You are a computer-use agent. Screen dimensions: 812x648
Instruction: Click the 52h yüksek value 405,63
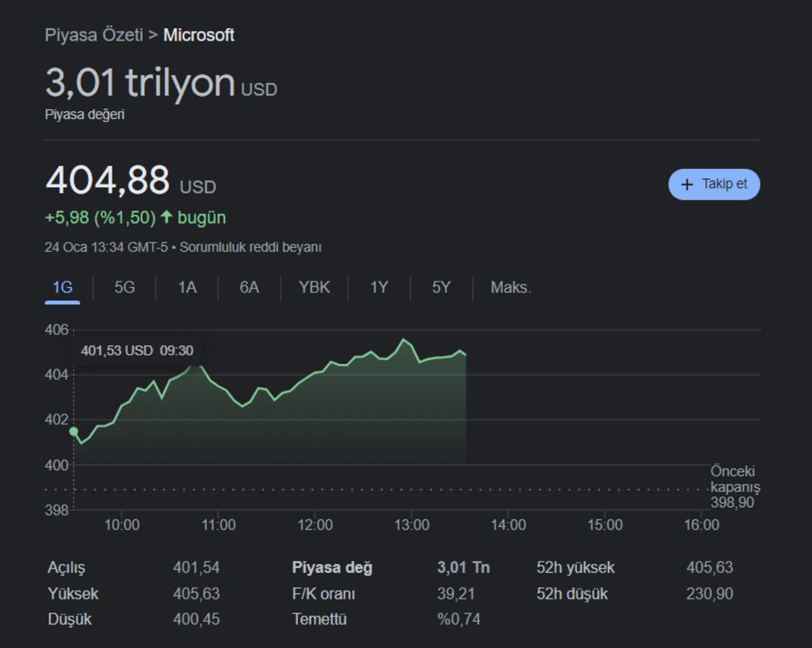(708, 568)
